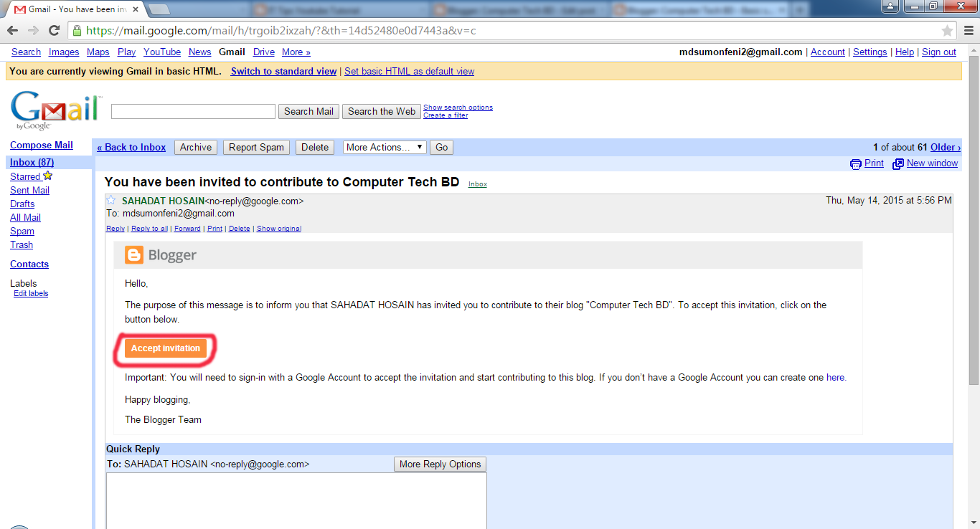Go to Older message

click(x=946, y=147)
